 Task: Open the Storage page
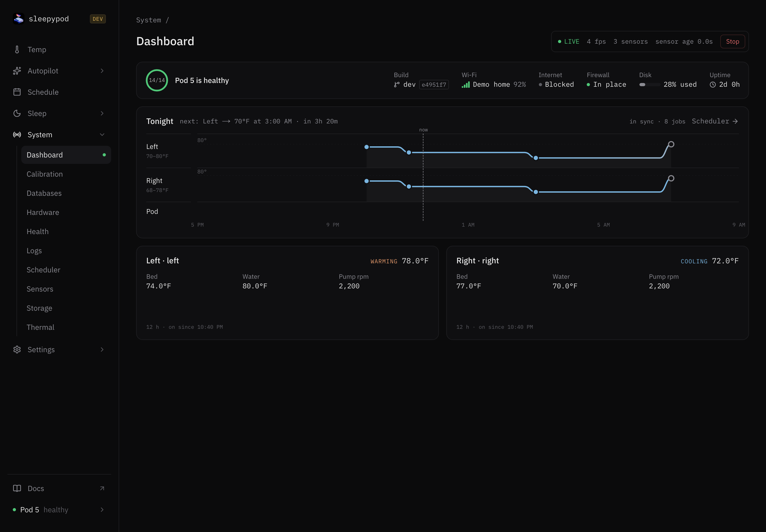pos(66,308)
